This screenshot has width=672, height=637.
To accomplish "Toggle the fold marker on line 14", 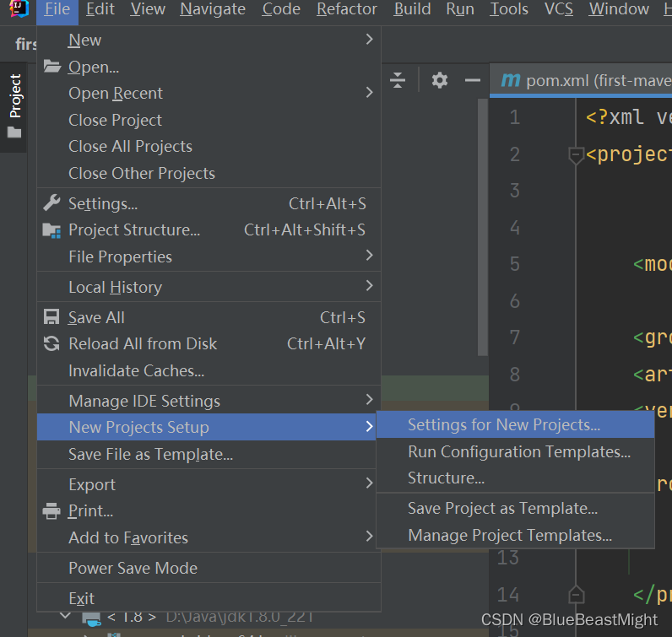I will (576, 595).
